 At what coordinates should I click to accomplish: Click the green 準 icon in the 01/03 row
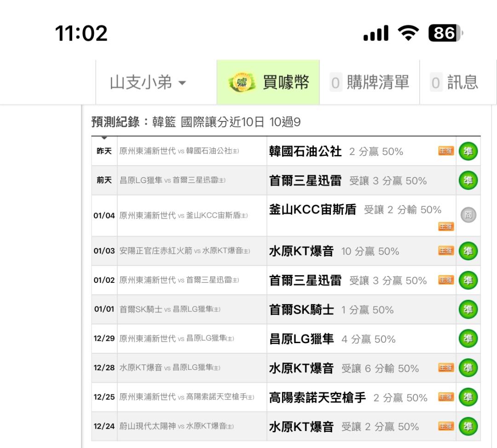[x=468, y=251]
